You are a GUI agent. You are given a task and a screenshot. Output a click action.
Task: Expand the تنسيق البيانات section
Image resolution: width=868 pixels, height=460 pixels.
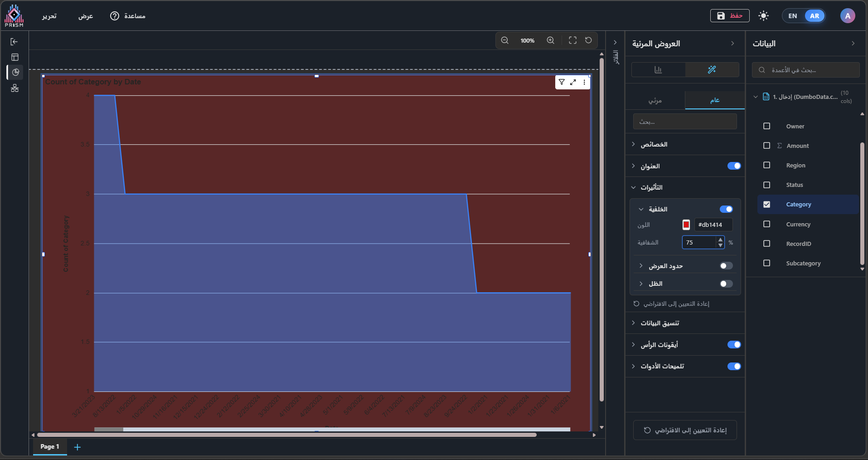[x=659, y=323]
